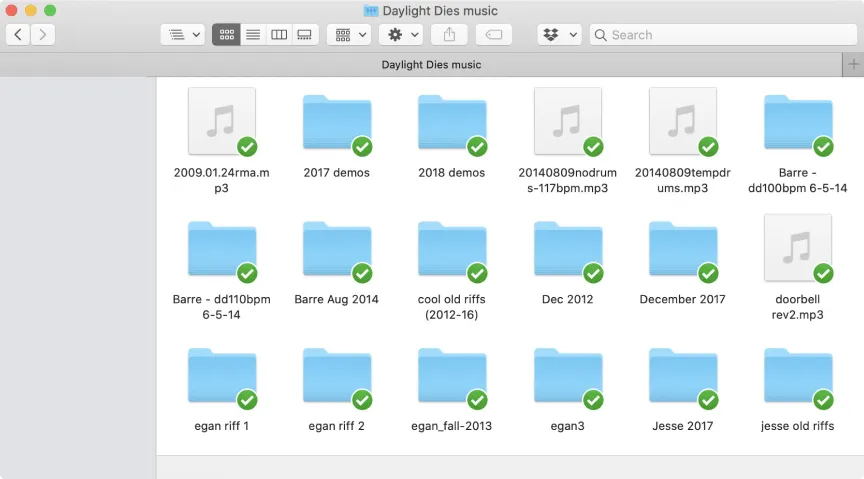This screenshot has height=479, width=864.
Task: Click the 'egan riff 1' name label
Action: (222, 426)
